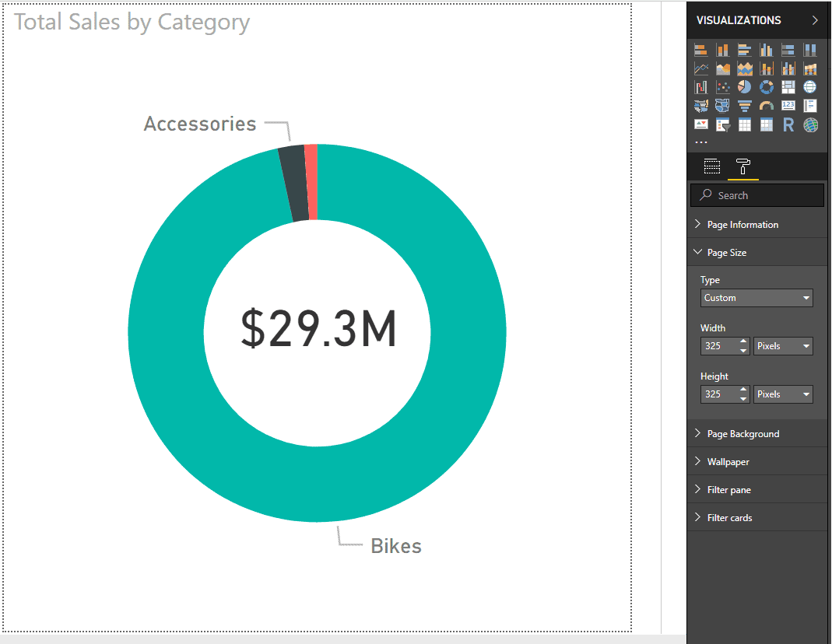Select the Line chart visual
This screenshot has width=832, height=644.
click(x=701, y=69)
